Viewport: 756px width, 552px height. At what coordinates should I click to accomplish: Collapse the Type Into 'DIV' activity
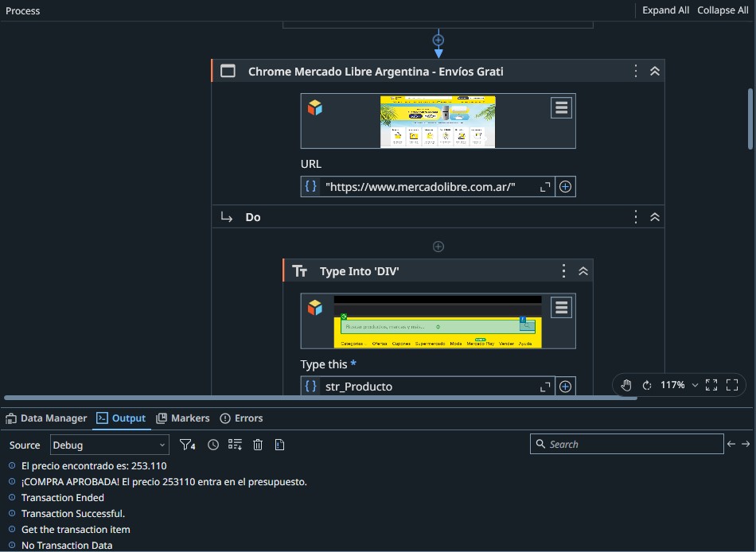pyautogui.click(x=583, y=271)
